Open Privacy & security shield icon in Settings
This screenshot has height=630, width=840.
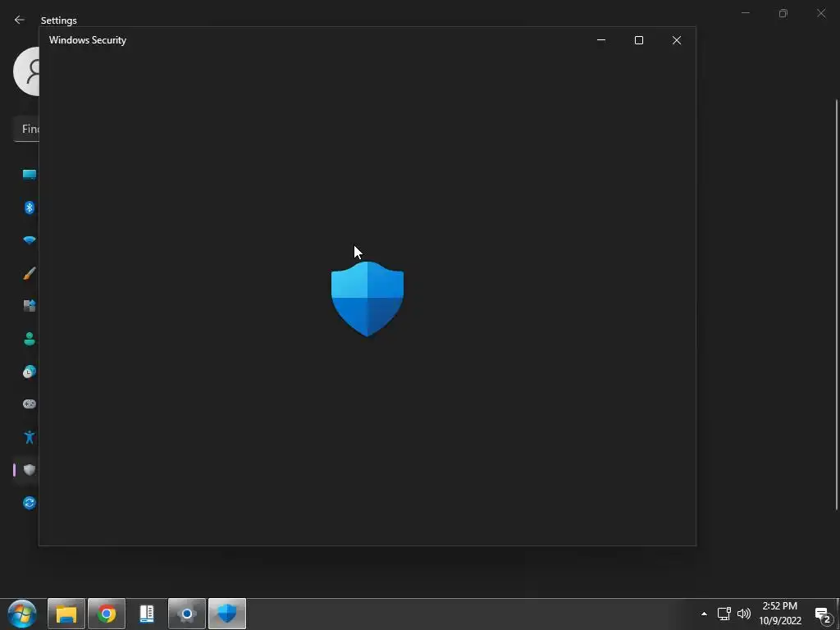click(x=30, y=470)
